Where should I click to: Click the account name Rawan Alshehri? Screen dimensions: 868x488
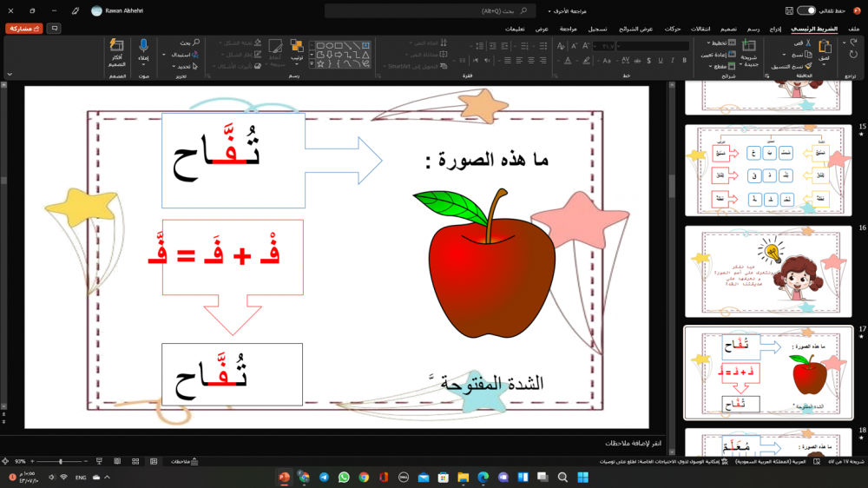124,10
